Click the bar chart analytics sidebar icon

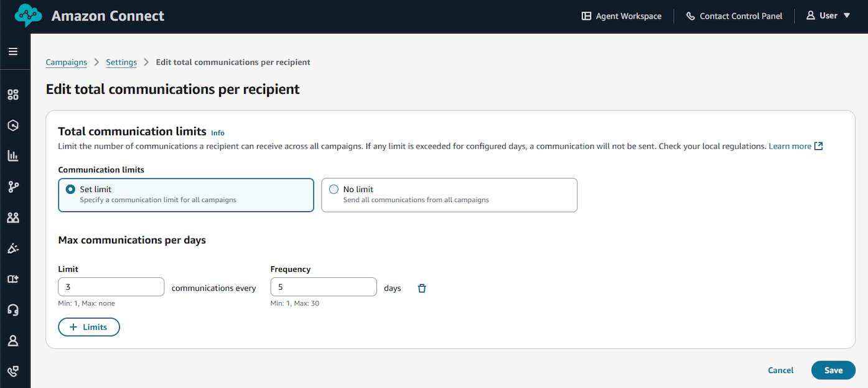pos(13,156)
